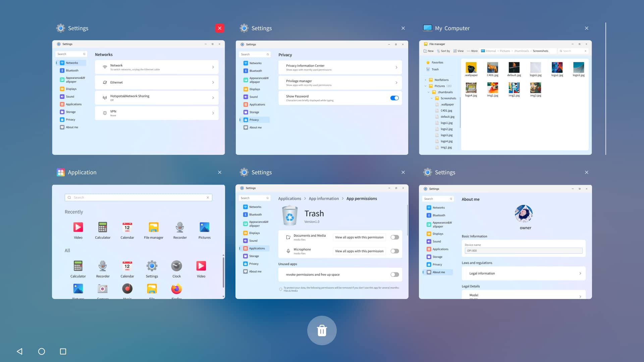Image resolution: width=644 pixels, height=362 pixels.
Task: Open the Sort by menu in File manager
Action: pos(443,51)
